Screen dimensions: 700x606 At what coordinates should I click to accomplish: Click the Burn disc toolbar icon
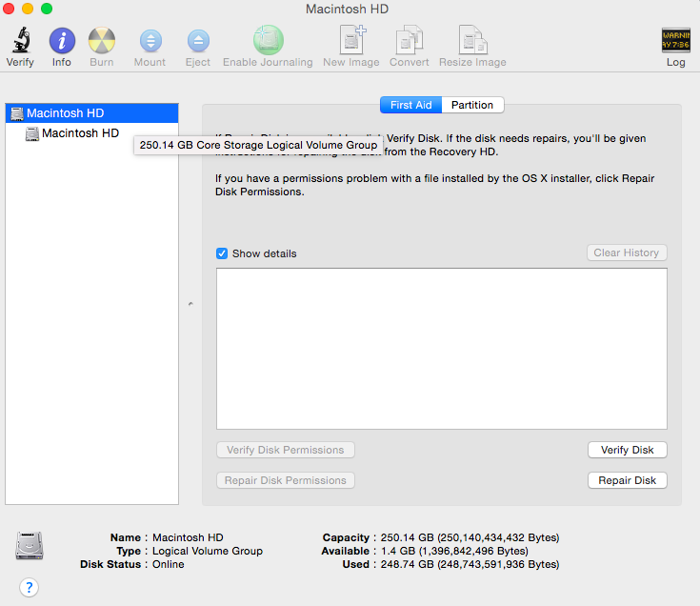point(102,41)
